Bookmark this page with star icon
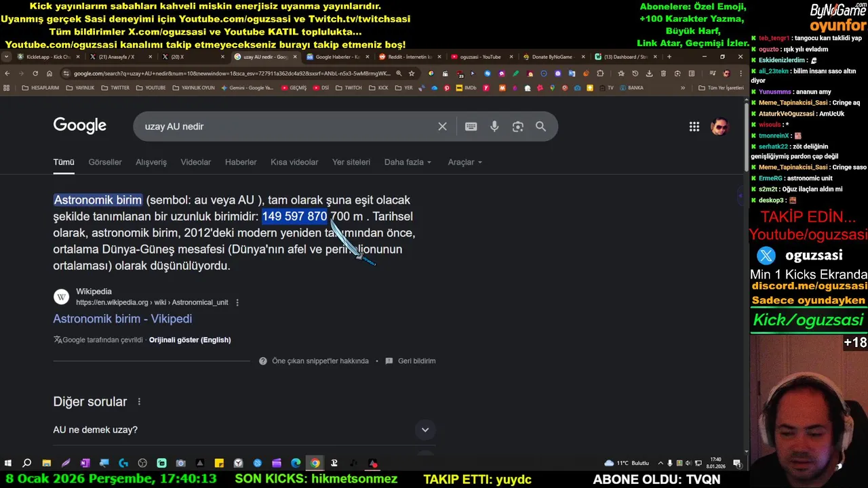868x488 pixels. [412, 73]
